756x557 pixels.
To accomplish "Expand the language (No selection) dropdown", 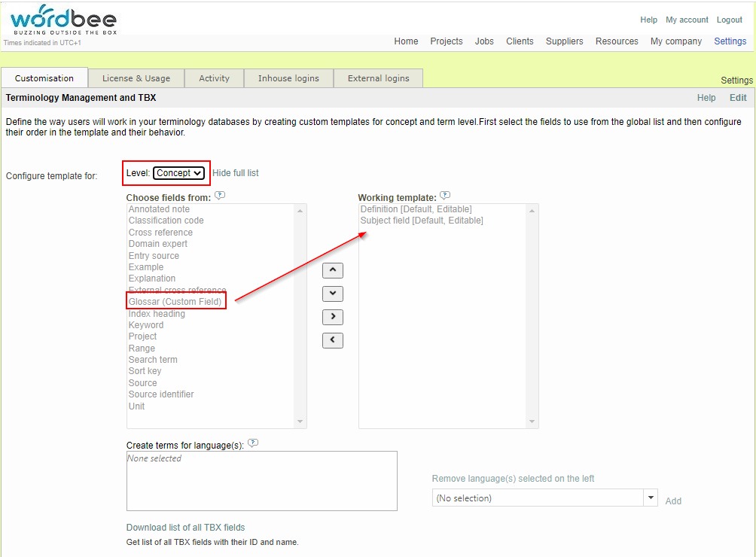I will [545, 498].
